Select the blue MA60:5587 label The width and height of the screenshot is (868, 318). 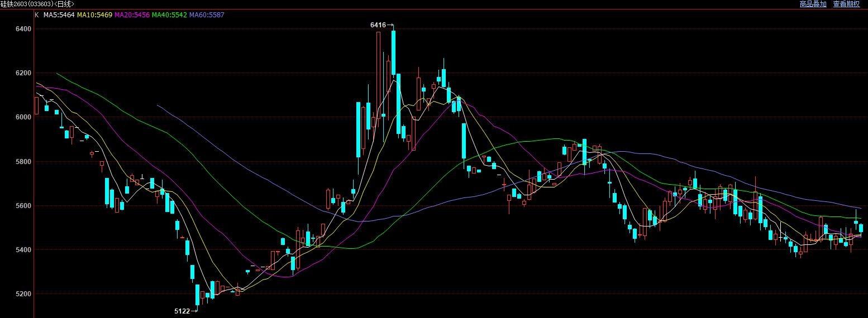(x=207, y=15)
